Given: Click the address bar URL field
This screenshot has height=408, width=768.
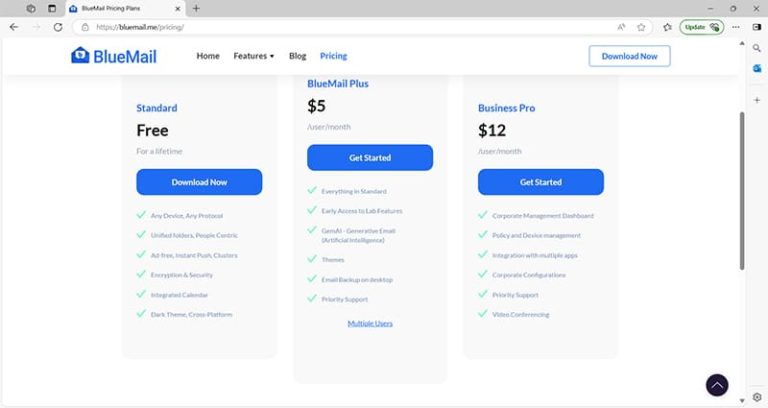Looking at the screenshot, I should point(350,27).
